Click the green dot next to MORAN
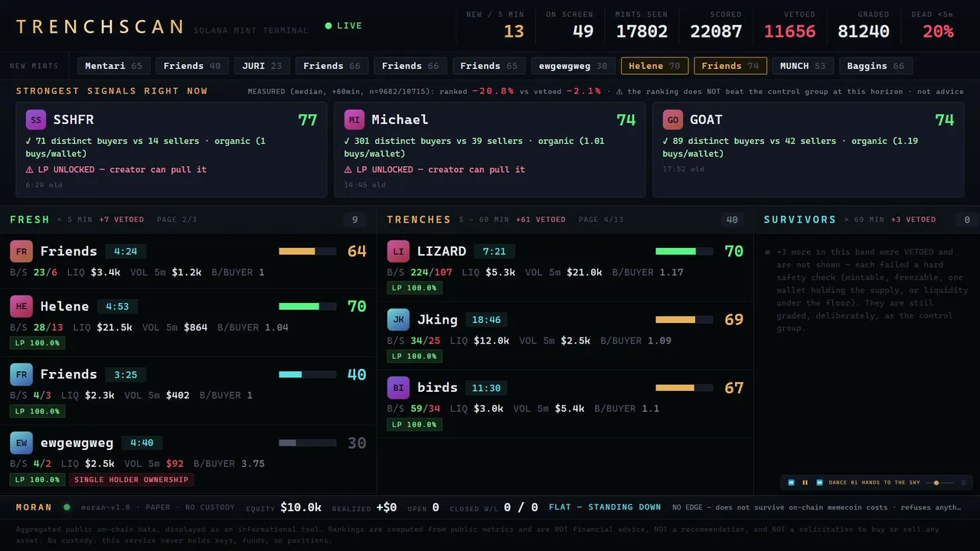The image size is (980, 551). coord(67,507)
